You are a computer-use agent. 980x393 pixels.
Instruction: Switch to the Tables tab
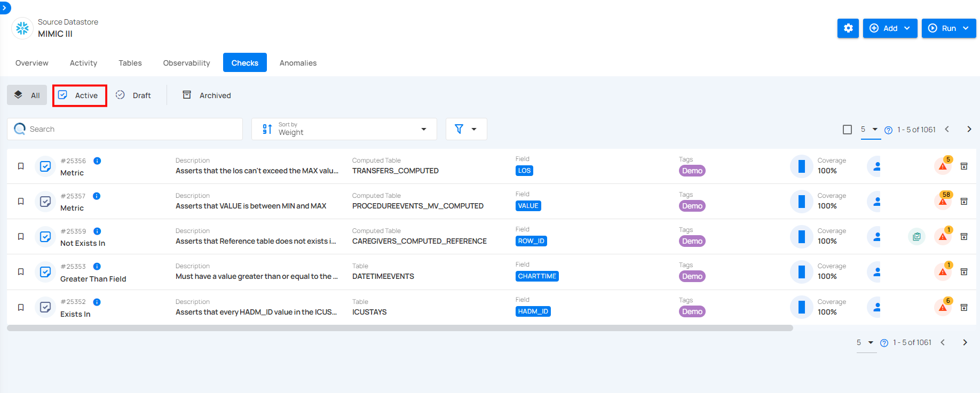[130, 63]
